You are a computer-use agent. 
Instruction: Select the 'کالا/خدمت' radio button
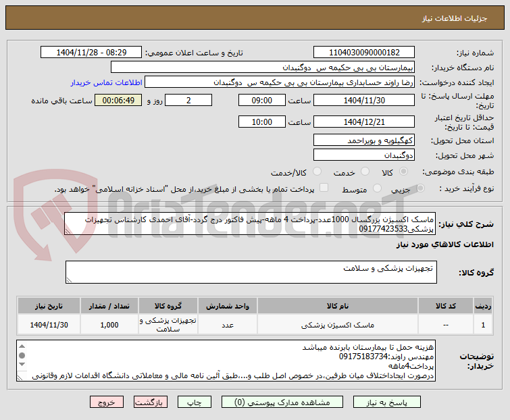click(317, 172)
